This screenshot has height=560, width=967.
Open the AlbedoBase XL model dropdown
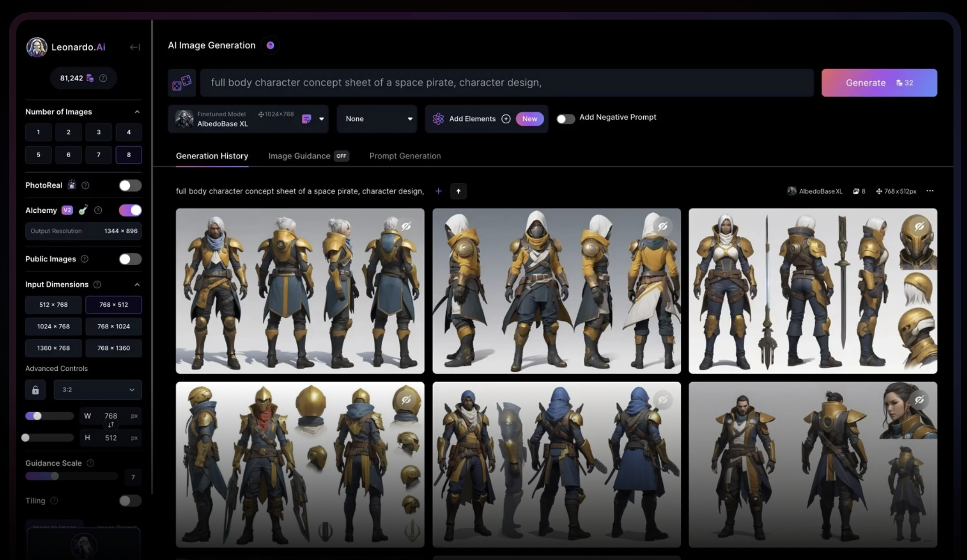(x=321, y=119)
